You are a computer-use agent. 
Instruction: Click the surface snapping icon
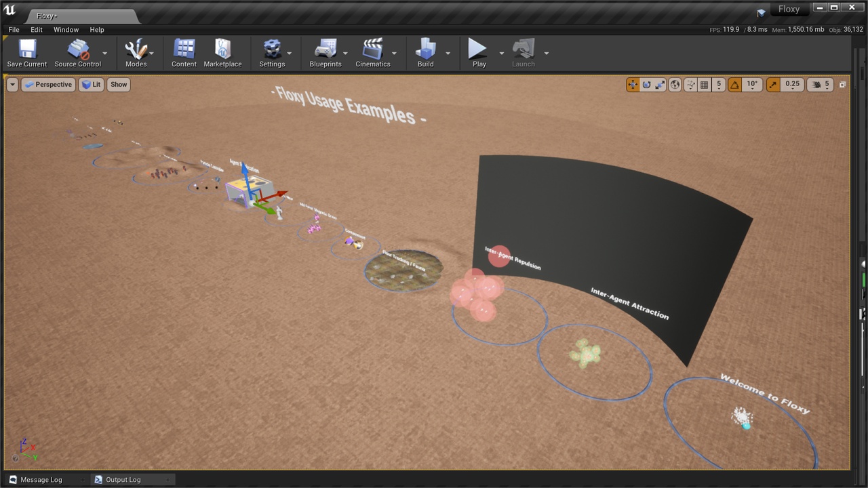point(690,85)
